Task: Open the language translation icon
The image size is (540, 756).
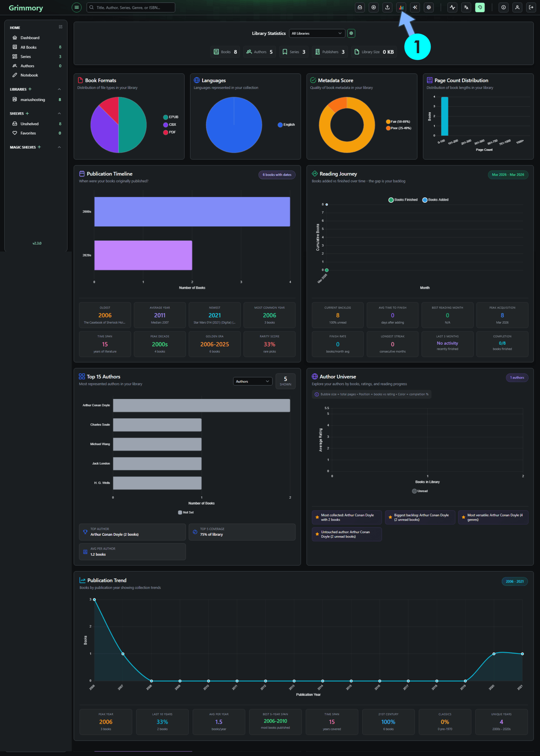Action: point(466,7)
